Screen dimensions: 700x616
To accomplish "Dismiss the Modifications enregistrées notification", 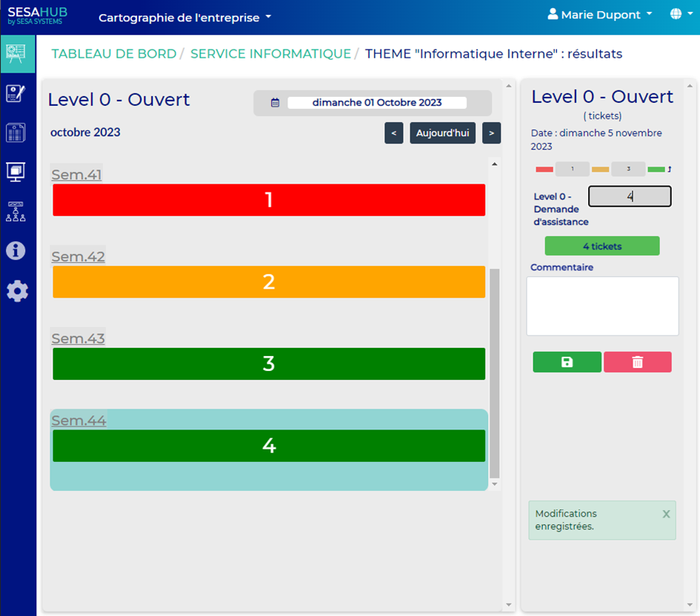I will 666,514.
